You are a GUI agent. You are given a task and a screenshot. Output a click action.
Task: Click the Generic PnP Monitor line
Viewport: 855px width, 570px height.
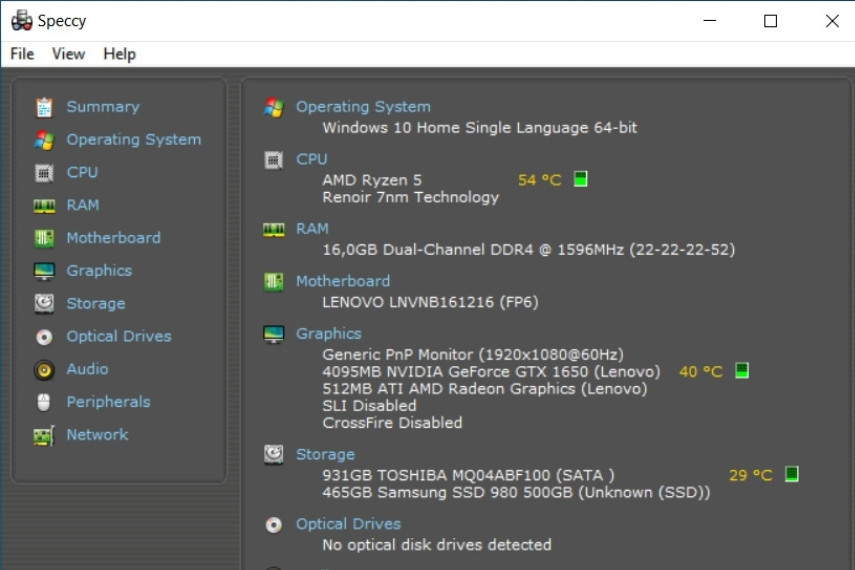(x=473, y=355)
